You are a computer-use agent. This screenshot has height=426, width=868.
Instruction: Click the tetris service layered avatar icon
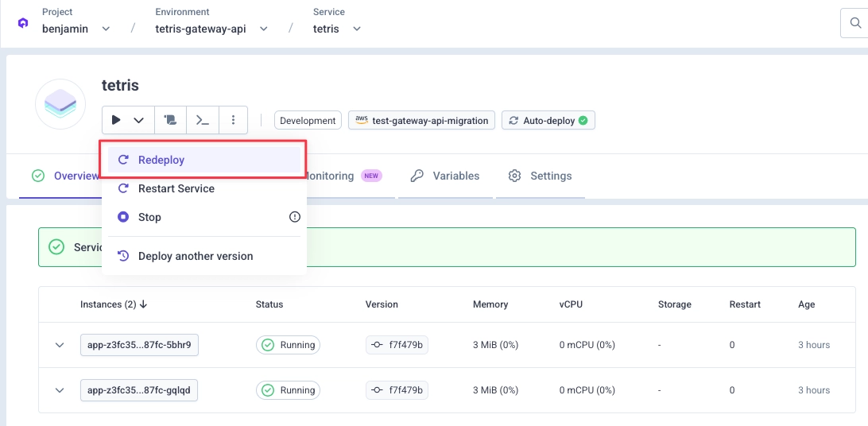point(60,104)
